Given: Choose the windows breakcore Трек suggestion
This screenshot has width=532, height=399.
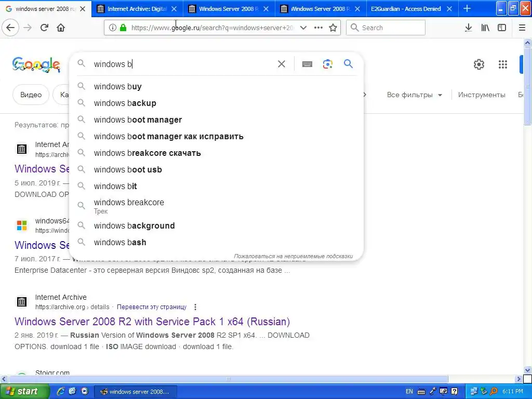Looking at the screenshot, I should click(x=216, y=206).
